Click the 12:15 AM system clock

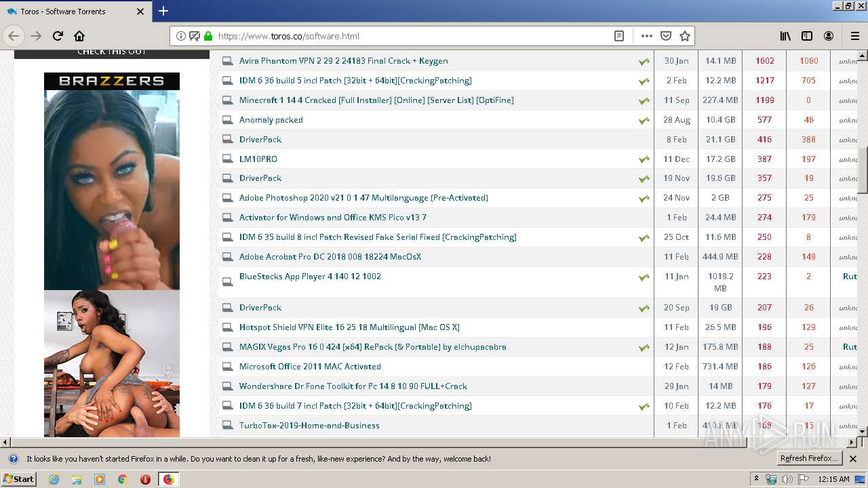(834, 479)
